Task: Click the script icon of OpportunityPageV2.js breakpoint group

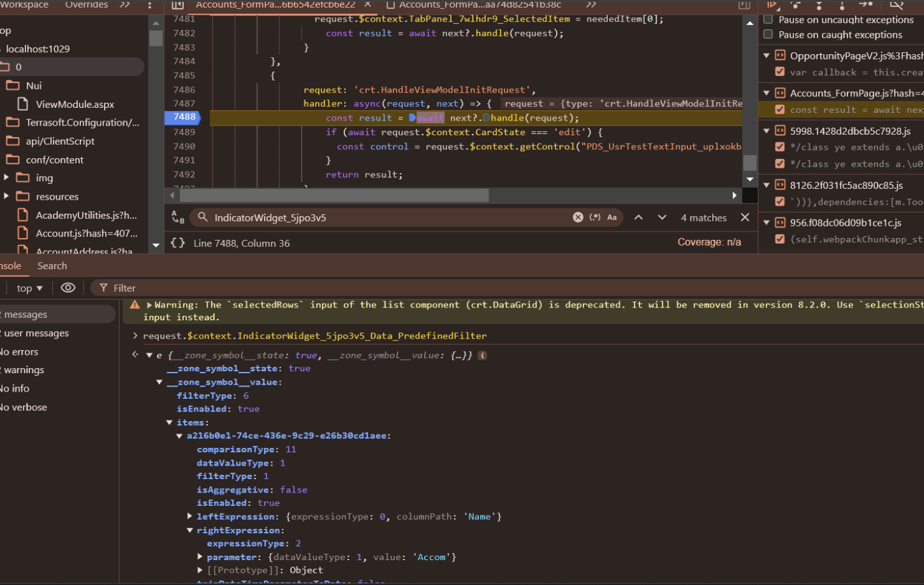Action: (x=780, y=56)
